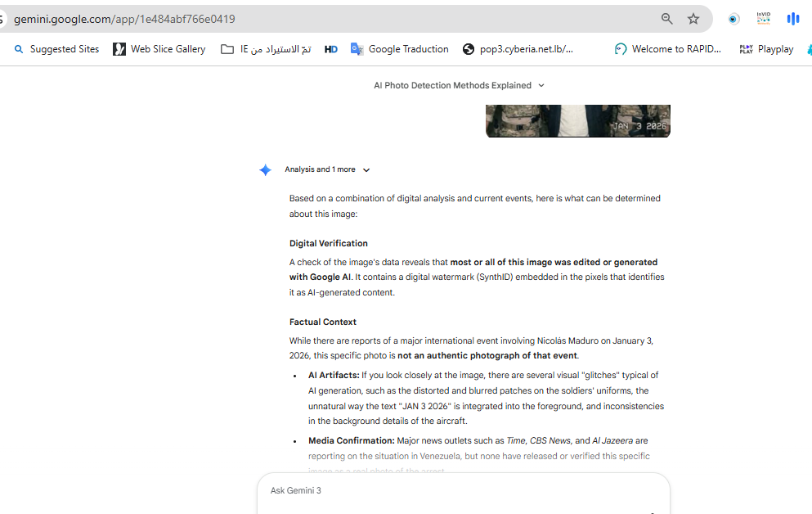Click the "Analysis and 1 more" label
812x514 pixels.
click(320, 169)
